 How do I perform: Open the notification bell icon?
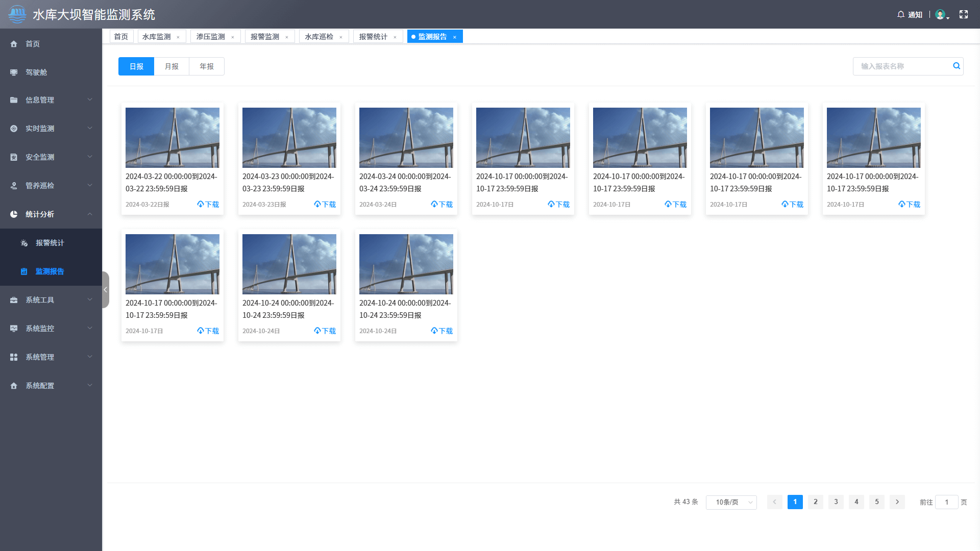(900, 14)
